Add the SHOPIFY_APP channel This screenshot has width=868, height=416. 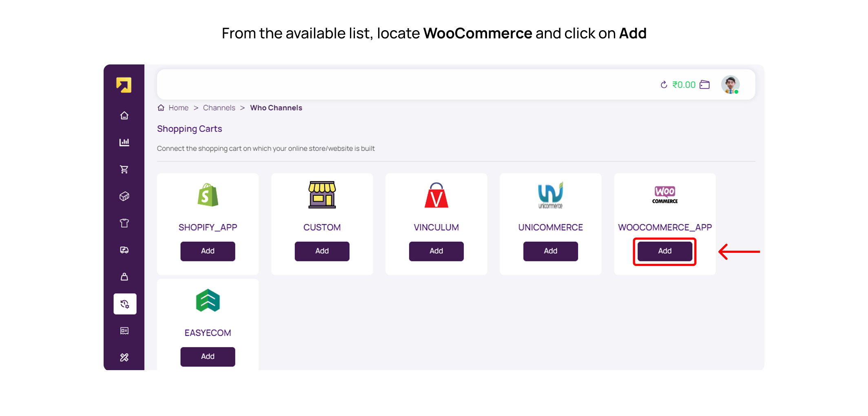208,251
